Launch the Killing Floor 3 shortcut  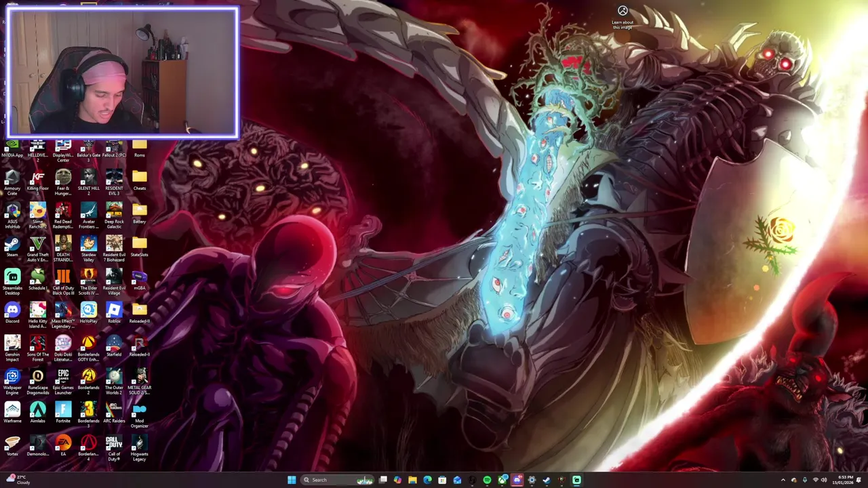(37, 183)
